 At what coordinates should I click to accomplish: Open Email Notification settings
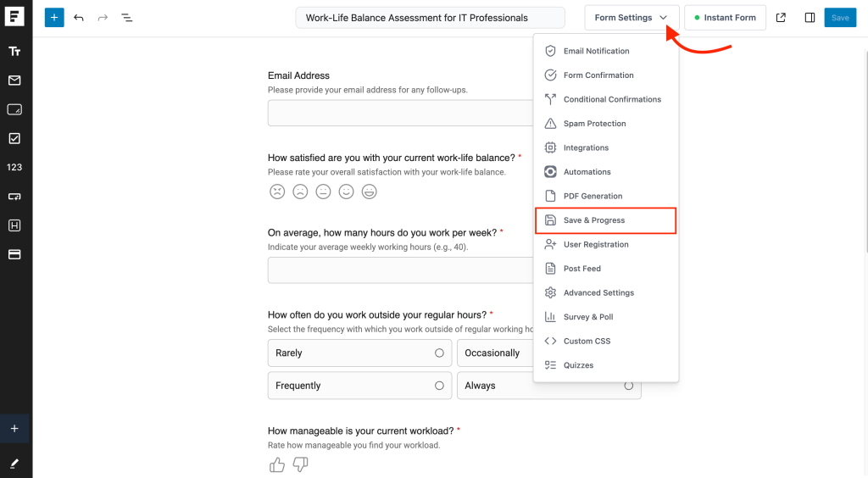605,51
